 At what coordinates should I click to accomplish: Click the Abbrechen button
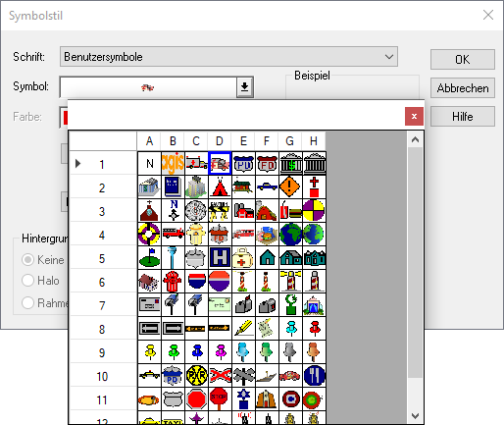[x=463, y=88]
